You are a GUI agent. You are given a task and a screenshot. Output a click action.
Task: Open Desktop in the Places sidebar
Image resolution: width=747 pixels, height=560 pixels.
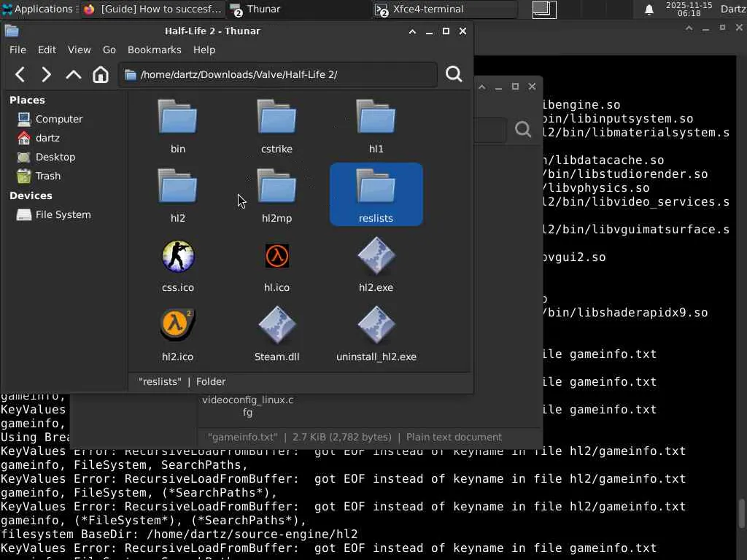point(46,157)
